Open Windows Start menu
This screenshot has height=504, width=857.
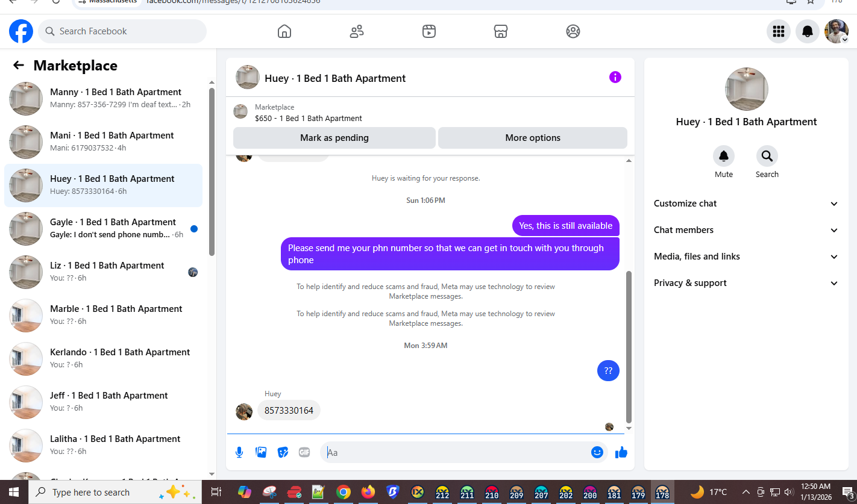tap(14, 493)
